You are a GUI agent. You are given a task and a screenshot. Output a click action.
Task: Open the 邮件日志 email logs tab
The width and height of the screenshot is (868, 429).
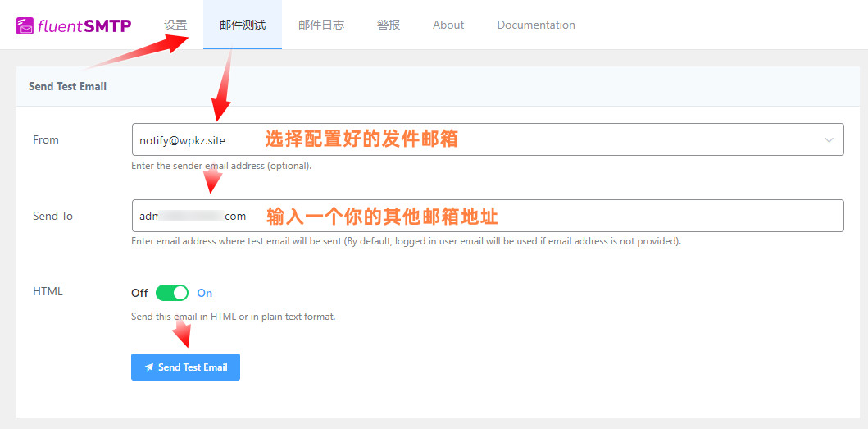(321, 25)
